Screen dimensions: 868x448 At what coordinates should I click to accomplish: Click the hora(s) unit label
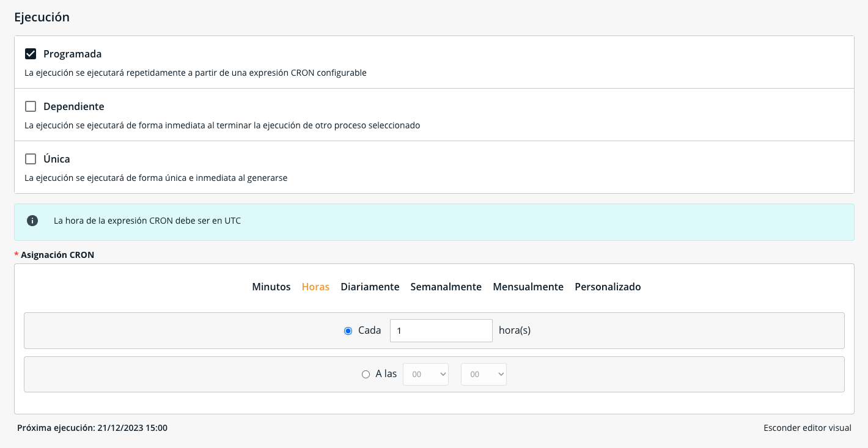click(x=515, y=331)
